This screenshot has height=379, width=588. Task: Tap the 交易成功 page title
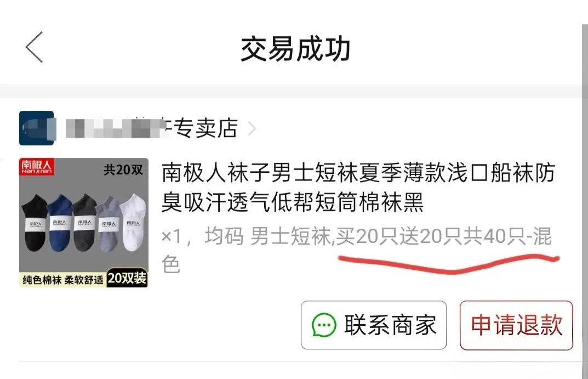295,49
